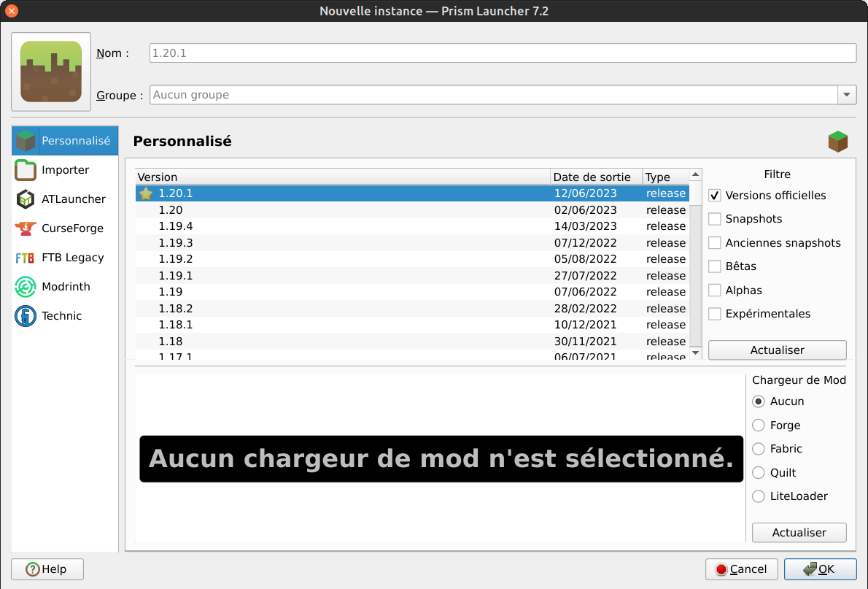Select the Importer folder icon

[x=26, y=170]
